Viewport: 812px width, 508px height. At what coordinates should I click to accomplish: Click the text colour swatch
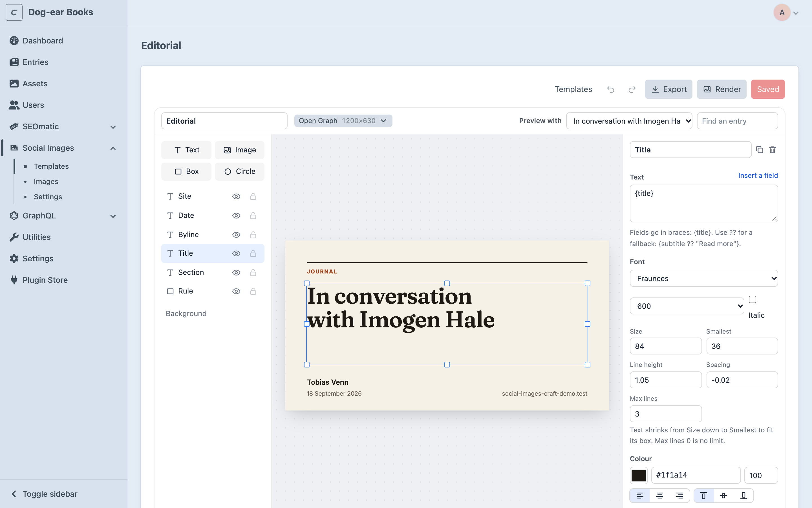[639, 475]
